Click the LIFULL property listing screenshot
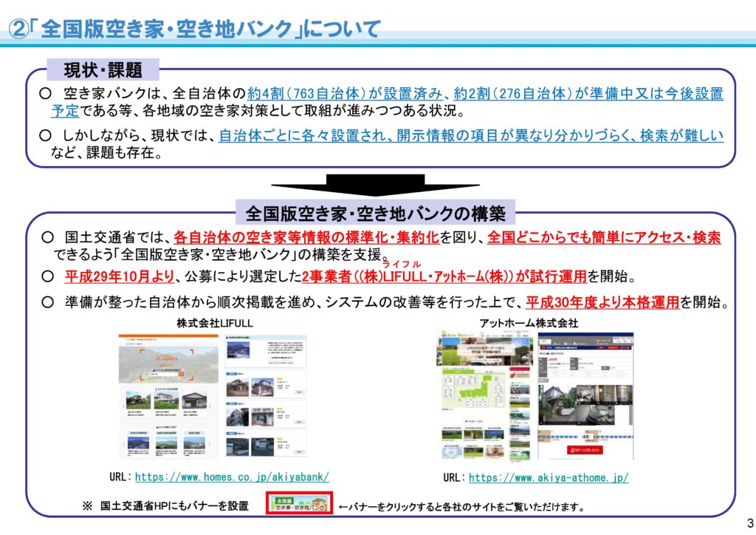This screenshot has height=535, width=756. coord(265,395)
